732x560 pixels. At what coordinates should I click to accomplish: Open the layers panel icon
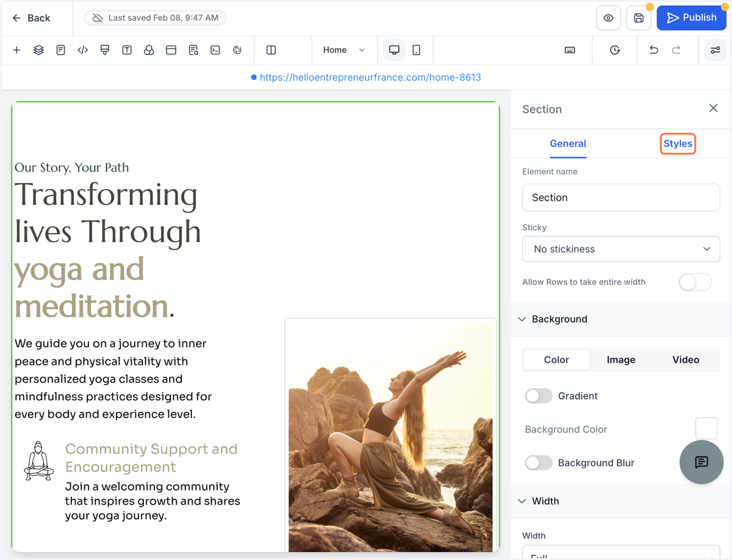tap(38, 50)
